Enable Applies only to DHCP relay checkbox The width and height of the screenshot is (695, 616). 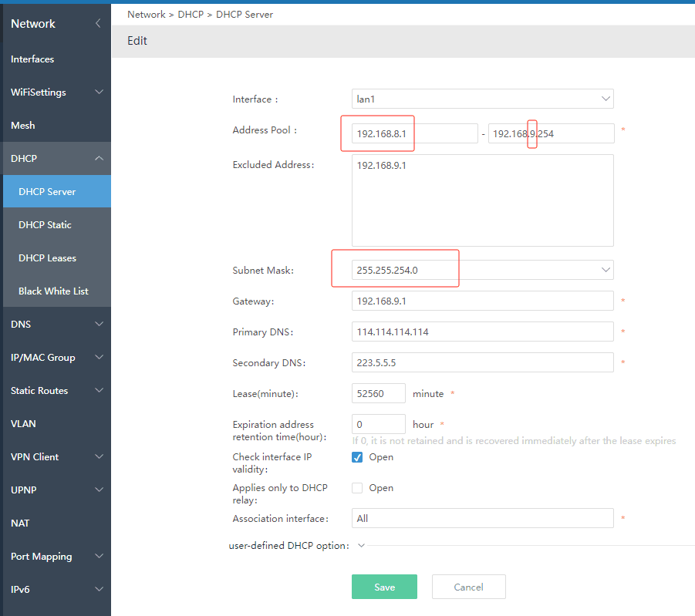pyautogui.click(x=357, y=488)
